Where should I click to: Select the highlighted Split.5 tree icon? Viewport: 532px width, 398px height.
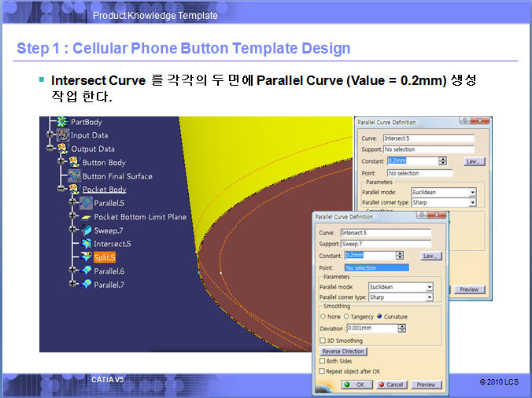pos(85,257)
